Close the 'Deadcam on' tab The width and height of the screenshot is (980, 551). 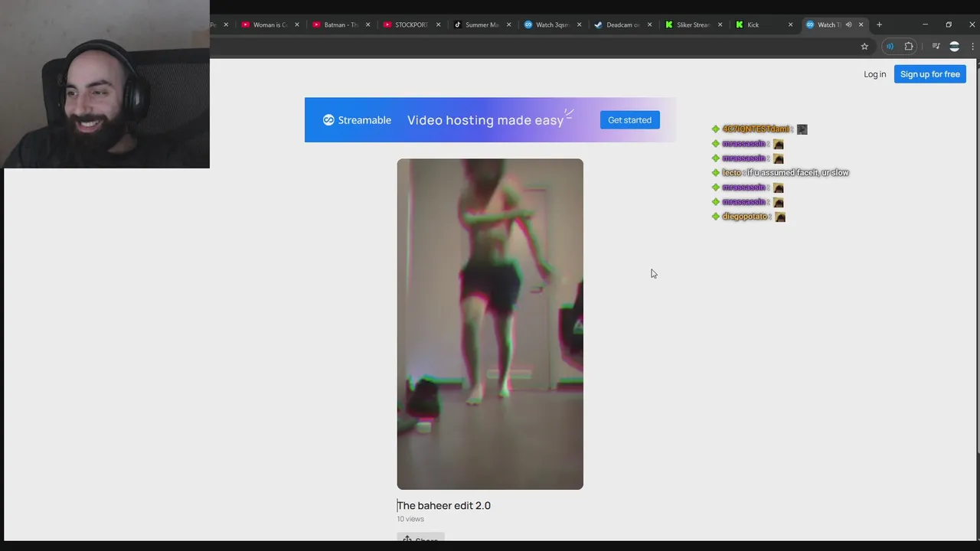tap(649, 24)
